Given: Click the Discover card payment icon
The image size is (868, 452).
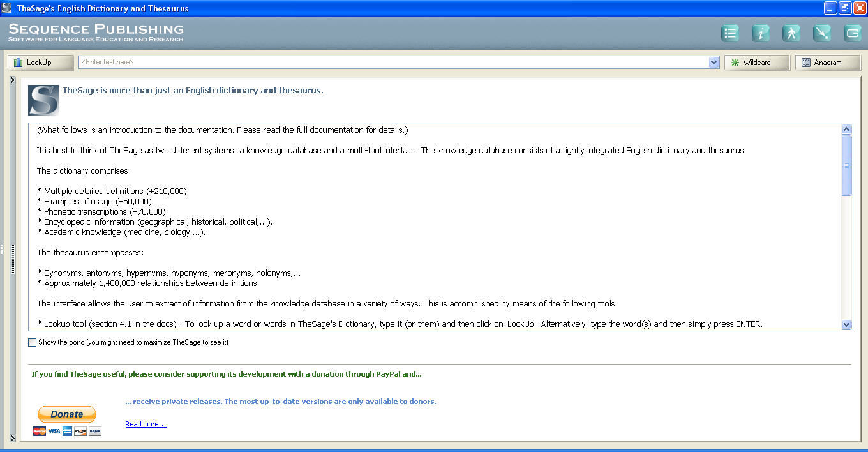Looking at the screenshot, I should pos(80,431).
